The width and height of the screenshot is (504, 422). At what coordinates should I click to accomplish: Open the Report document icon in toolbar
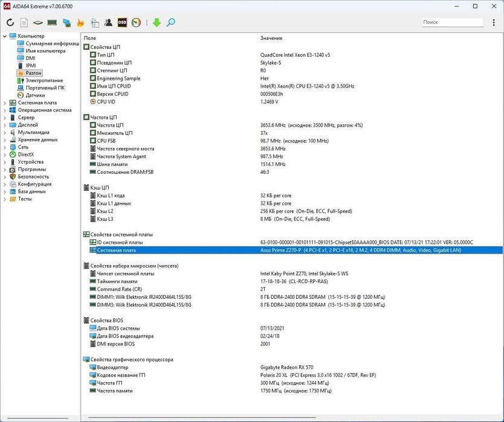click(24, 22)
